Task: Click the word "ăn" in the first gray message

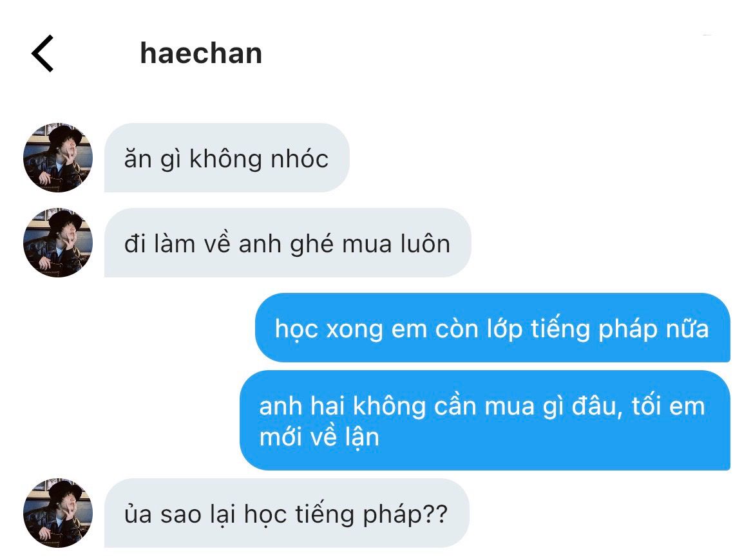Action: [138, 159]
